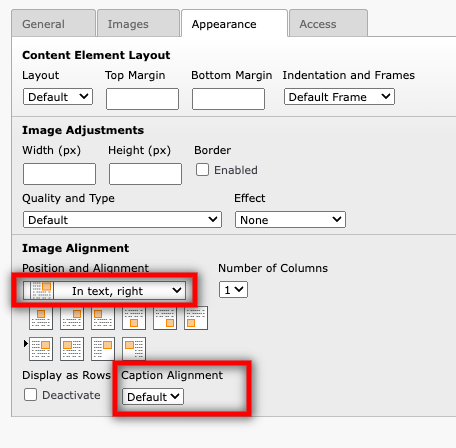
Task: Open the Quality and Type dropdown
Action: [x=122, y=219]
